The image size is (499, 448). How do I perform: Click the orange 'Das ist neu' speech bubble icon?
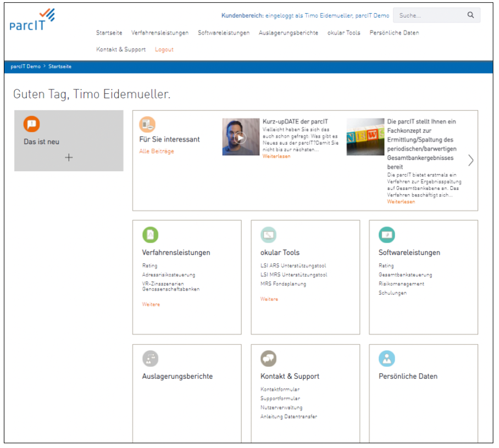point(31,124)
